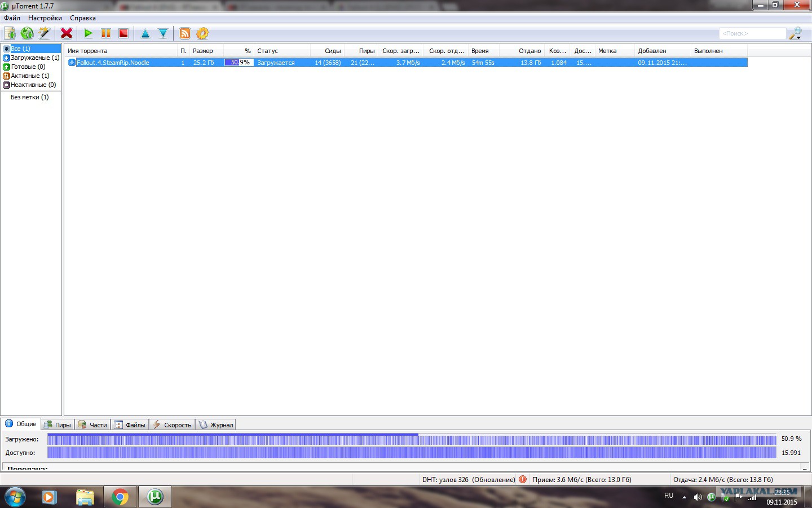Screen dimensions: 812x508
Task: Sort by Добавлен column header
Action: click(663, 51)
